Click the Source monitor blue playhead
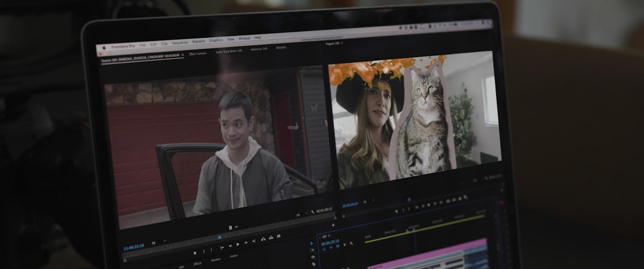This screenshot has width=644, height=269. pyautogui.click(x=219, y=237)
